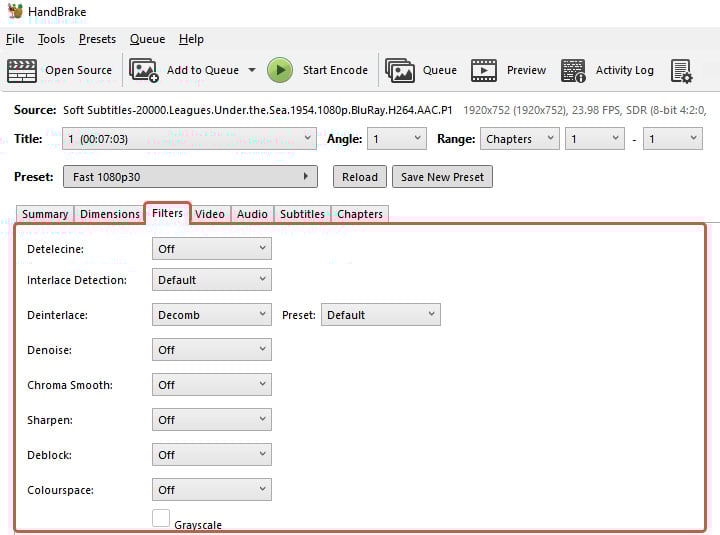This screenshot has width=720, height=535.
Task: Click the Save New Preset button
Action: pos(443,177)
